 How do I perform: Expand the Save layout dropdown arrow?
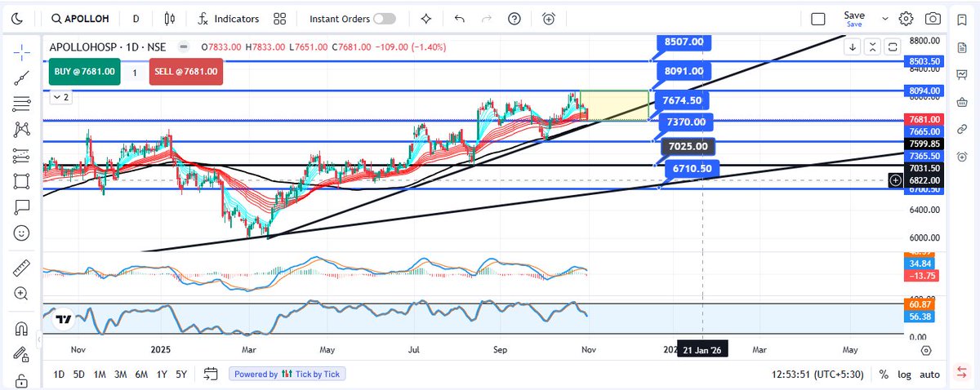[885, 18]
